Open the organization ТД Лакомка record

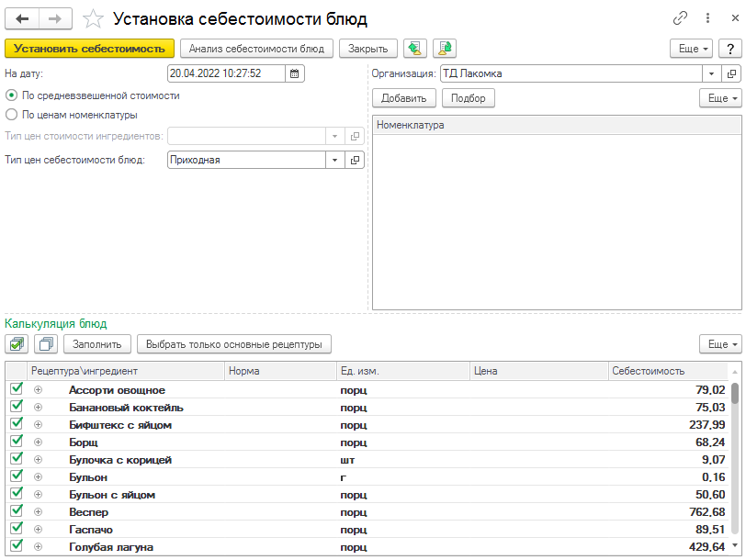point(732,73)
